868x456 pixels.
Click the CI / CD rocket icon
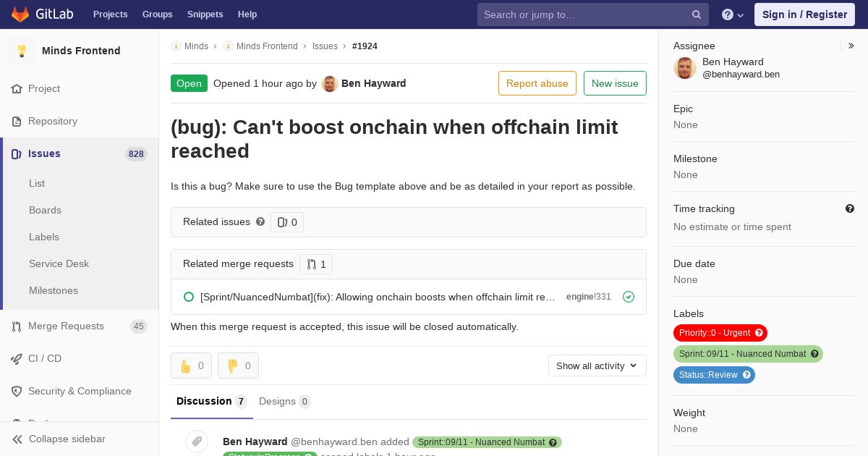(x=17, y=358)
